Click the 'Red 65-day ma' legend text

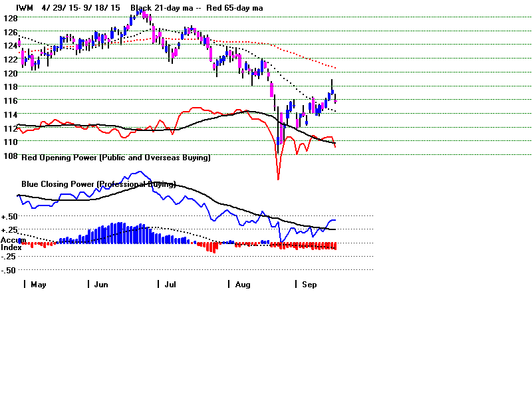235,8
